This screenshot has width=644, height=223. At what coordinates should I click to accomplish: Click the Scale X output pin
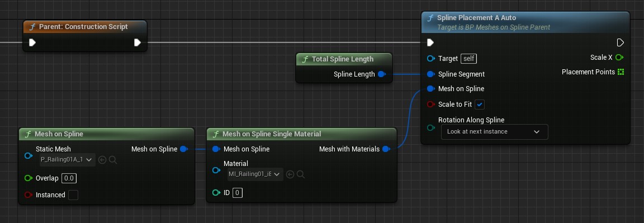pyautogui.click(x=619, y=58)
